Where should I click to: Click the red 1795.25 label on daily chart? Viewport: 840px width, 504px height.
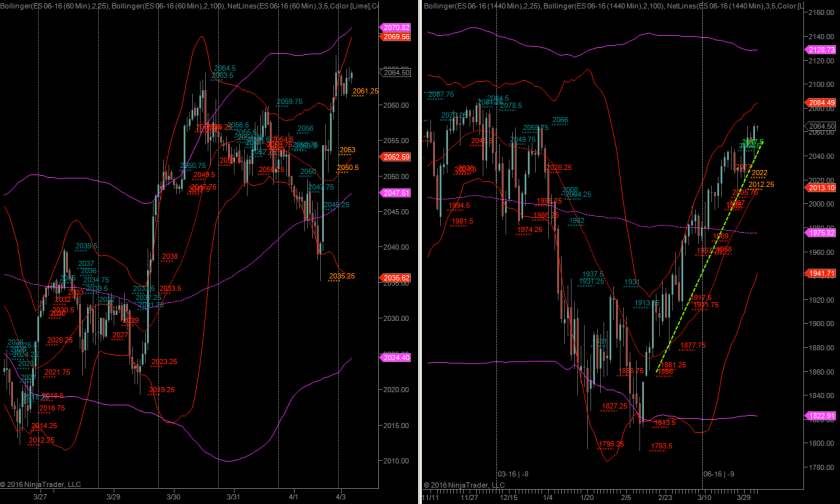point(611,444)
